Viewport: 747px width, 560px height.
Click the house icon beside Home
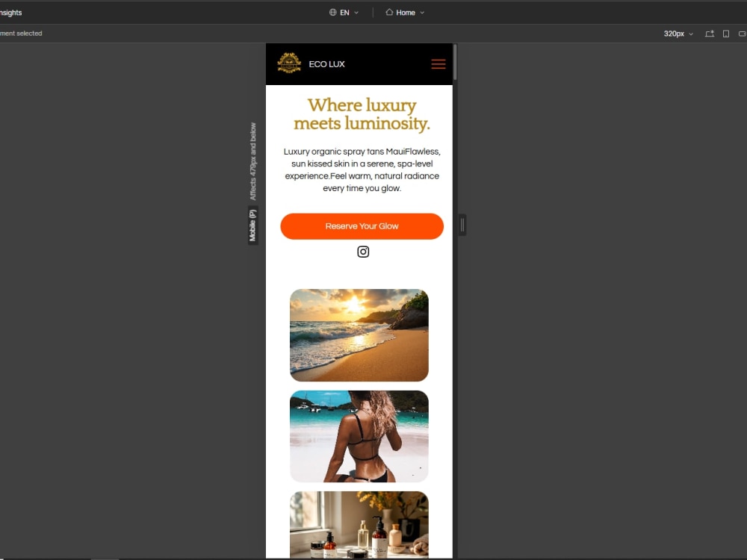389,12
